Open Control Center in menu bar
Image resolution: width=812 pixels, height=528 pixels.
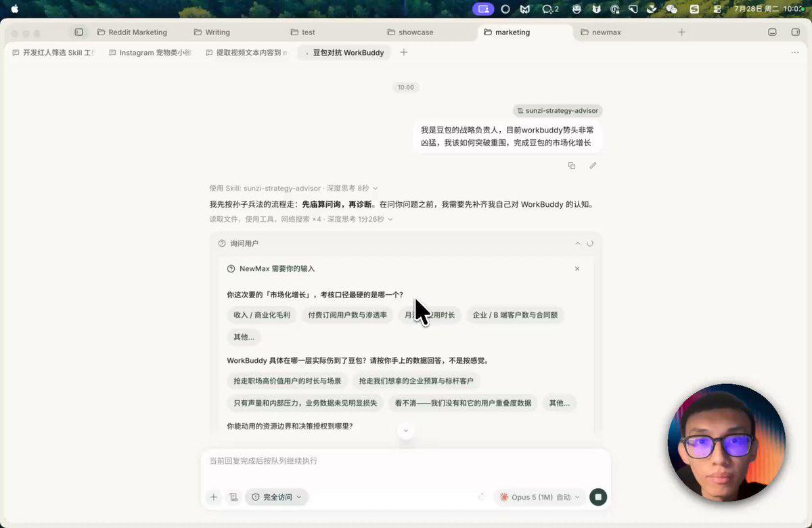(x=717, y=9)
